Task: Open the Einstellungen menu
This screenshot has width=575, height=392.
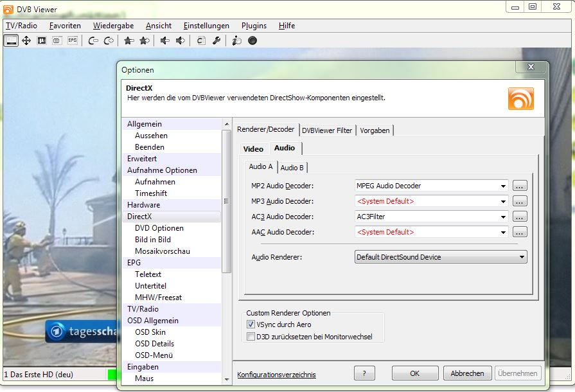Action: tap(206, 26)
